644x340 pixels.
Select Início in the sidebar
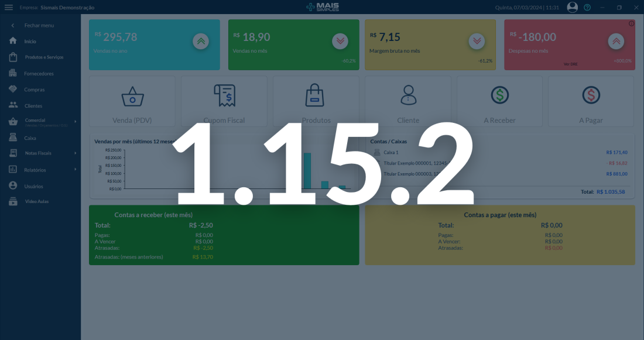30,42
